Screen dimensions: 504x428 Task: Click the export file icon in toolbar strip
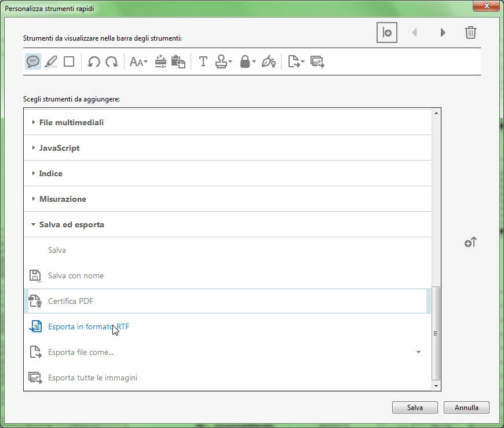click(x=294, y=61)
